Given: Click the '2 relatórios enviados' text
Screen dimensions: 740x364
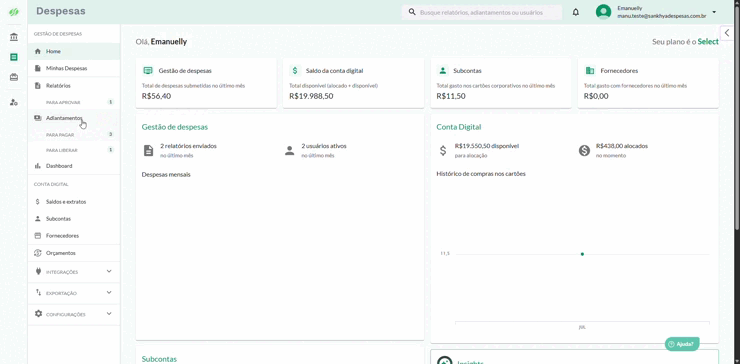Looking at the screenshot, I should pos(188,146).
